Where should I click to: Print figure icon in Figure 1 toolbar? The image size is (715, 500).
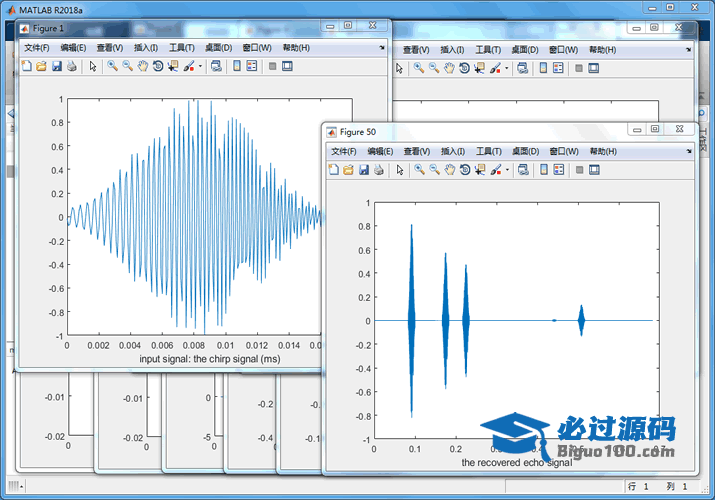pyautogui.click(x=72, y=67)
